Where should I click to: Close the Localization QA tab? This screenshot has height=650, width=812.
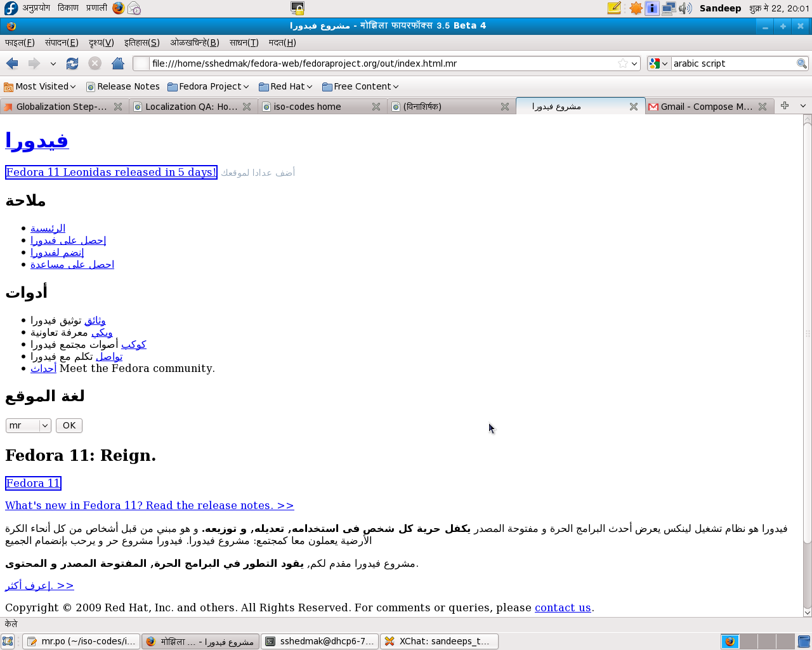coord(247,107)
